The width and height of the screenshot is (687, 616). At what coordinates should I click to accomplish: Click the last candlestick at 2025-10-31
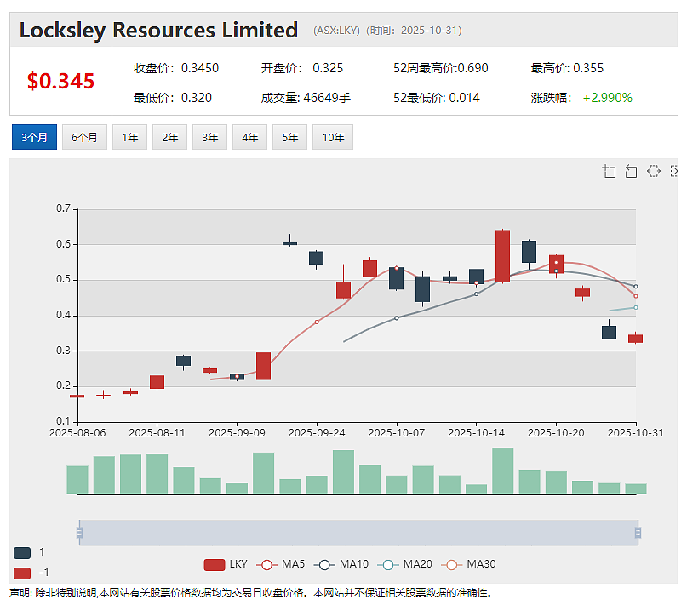point(635,339)
